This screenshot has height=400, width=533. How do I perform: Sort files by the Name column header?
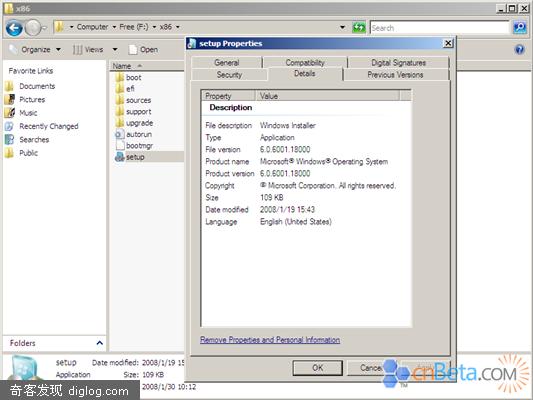146,66
